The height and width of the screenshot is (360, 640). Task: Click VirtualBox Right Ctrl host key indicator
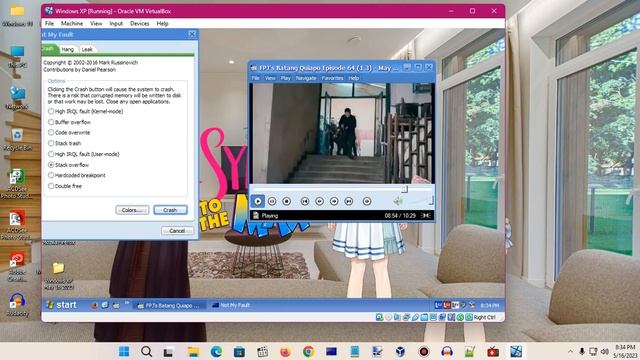tap(484, 317)
